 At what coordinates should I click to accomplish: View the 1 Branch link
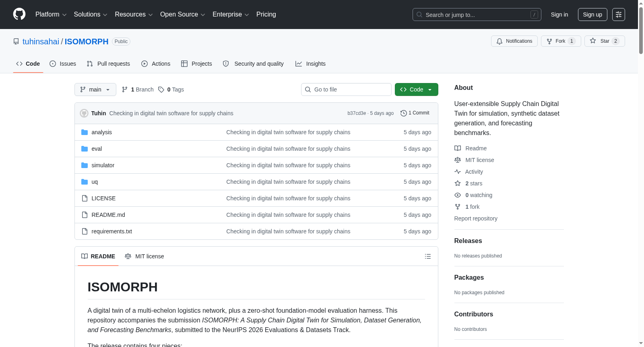pyautogui.click(x=138, y=89)
